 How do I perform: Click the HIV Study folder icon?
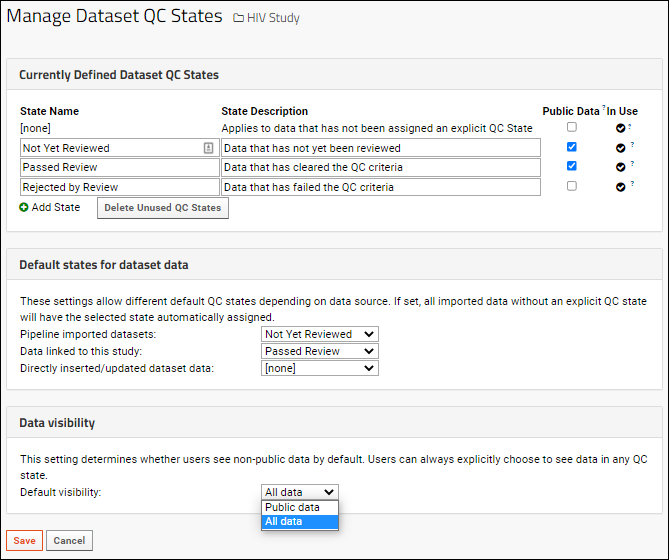pos(238,18)
